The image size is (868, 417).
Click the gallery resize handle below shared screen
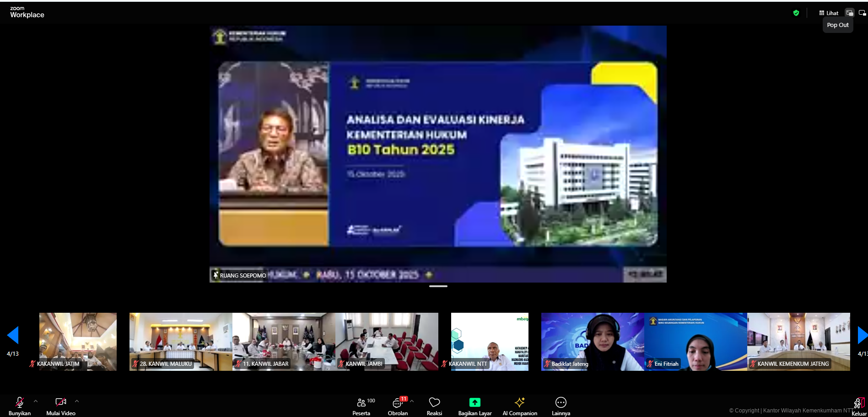click(438, 286)
